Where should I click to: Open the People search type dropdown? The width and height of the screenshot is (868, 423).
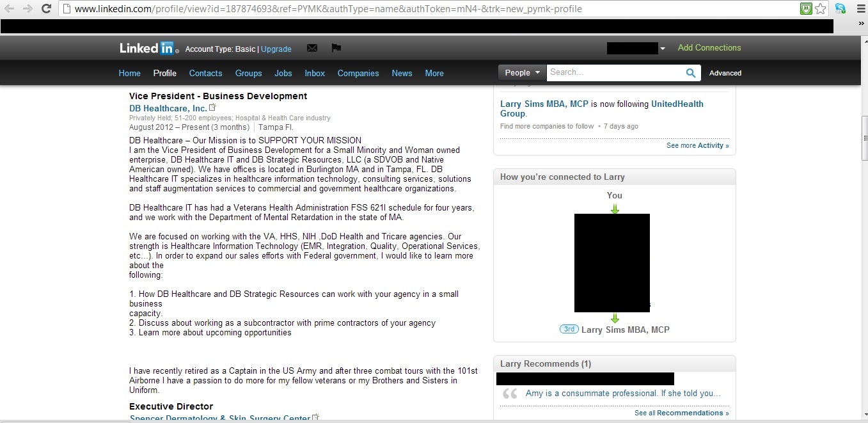click(x=521, y=73)
